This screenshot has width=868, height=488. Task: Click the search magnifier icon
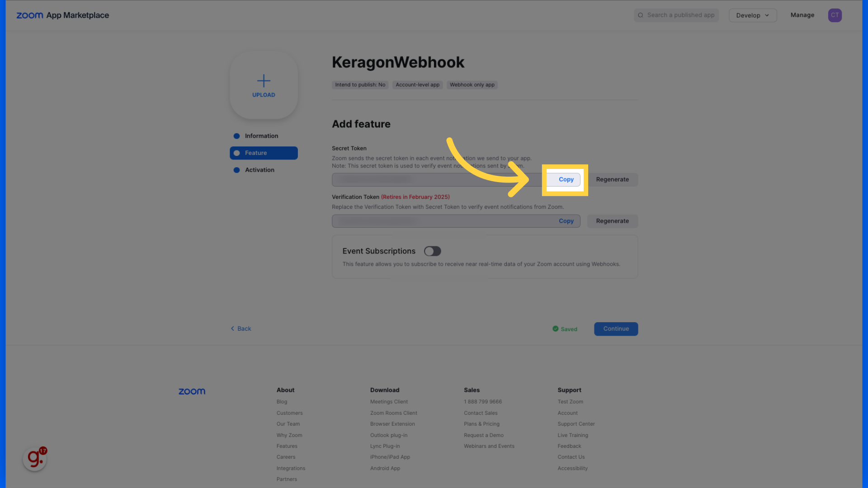pos(641,15)
